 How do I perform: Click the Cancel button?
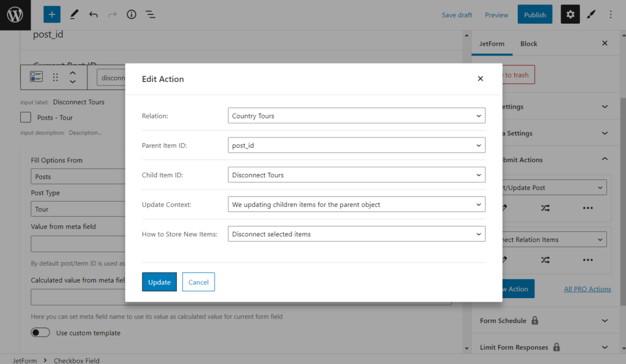(x=199, y=282)
